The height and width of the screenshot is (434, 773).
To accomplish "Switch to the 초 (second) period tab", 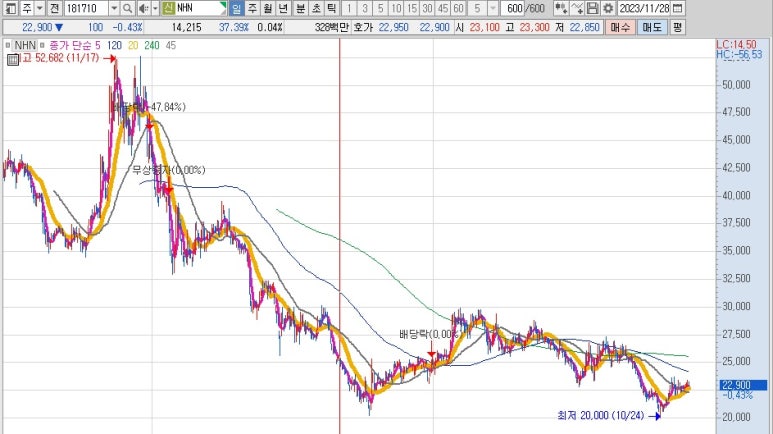I will click(316, 8).
